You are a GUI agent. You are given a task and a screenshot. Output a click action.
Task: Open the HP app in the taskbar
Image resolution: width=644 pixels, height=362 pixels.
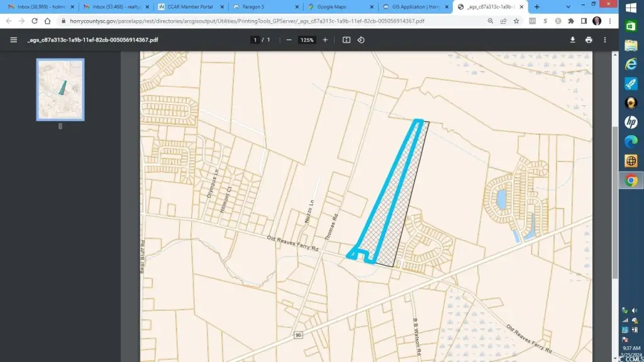click(x=631, y=122)
